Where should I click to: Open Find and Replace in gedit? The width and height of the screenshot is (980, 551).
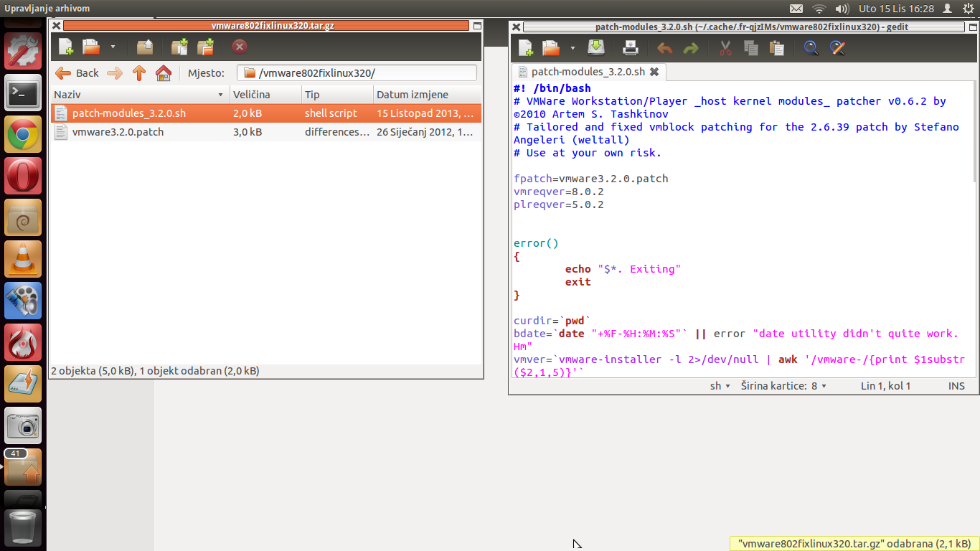tap(837, 48)
